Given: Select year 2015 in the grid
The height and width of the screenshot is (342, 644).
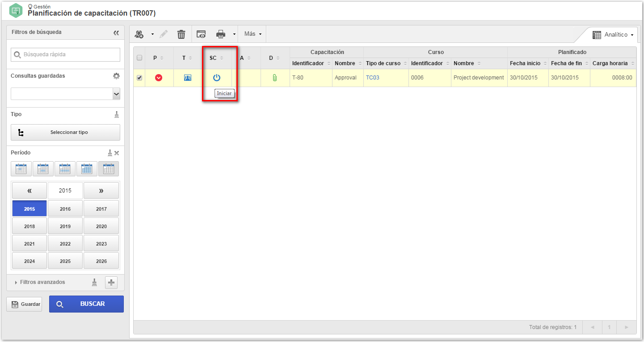Looking at the screenshot, I should (x=29, y=209).
